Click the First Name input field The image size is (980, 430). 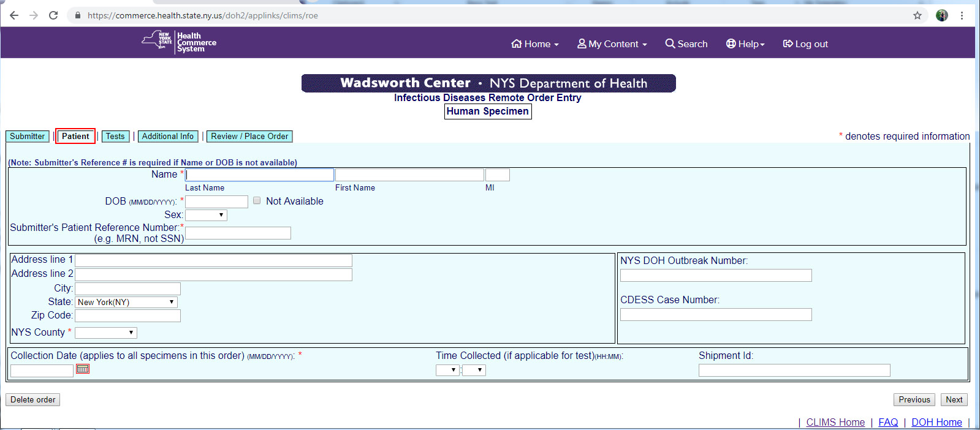pos(409,175)
